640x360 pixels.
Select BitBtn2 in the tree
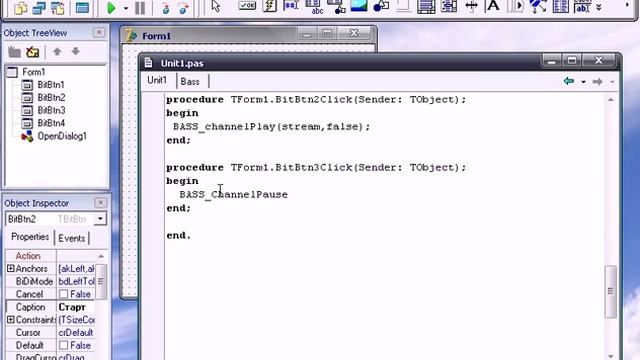51,98
